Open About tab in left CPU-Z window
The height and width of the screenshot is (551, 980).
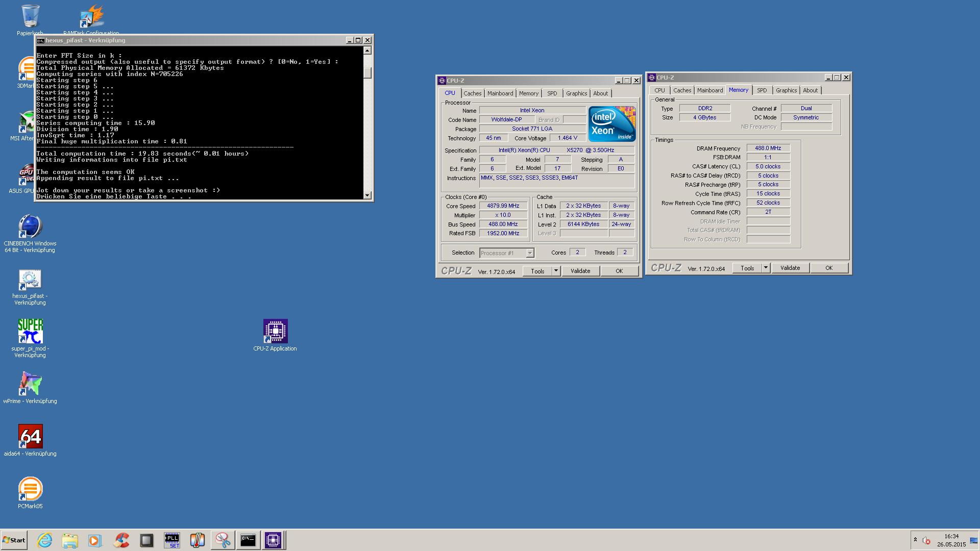click(x=601, y=93)
